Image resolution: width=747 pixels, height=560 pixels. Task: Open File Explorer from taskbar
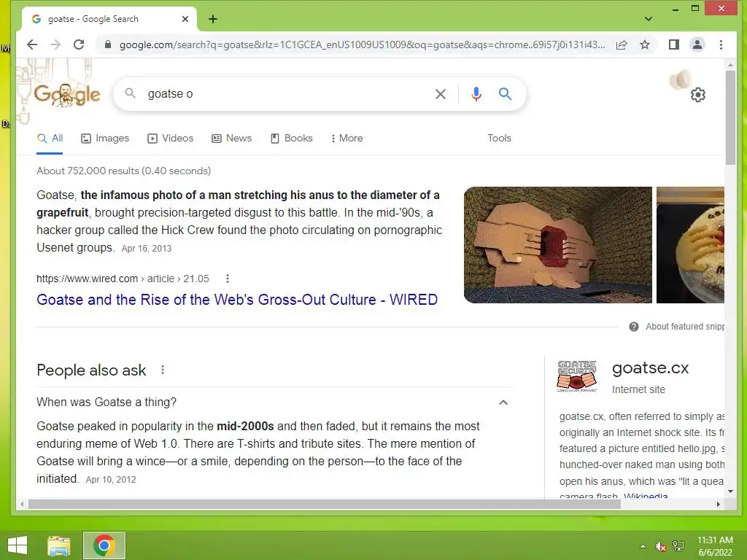click(58, 545)
